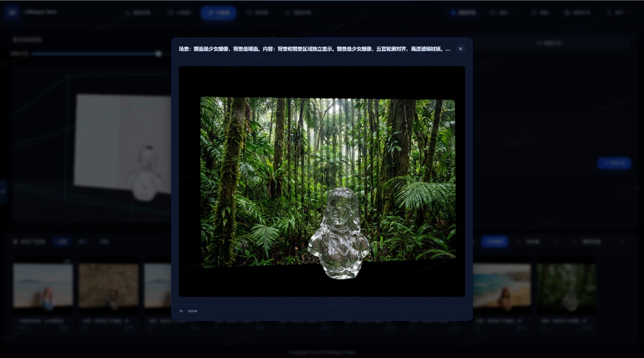Open the hamburger menu icon at top-left
This screenshot has width=644, height=358.
coord(12,12)
